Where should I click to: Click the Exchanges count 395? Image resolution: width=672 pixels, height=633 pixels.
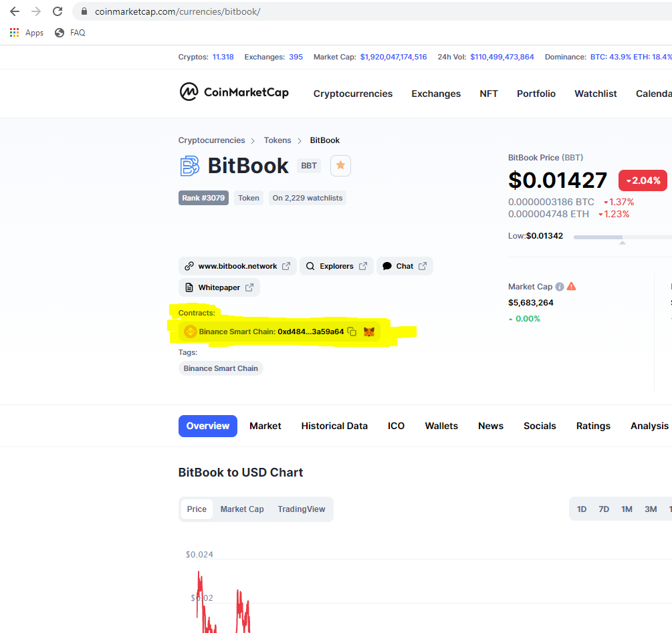pyautogui.click(x=296, y=57)
